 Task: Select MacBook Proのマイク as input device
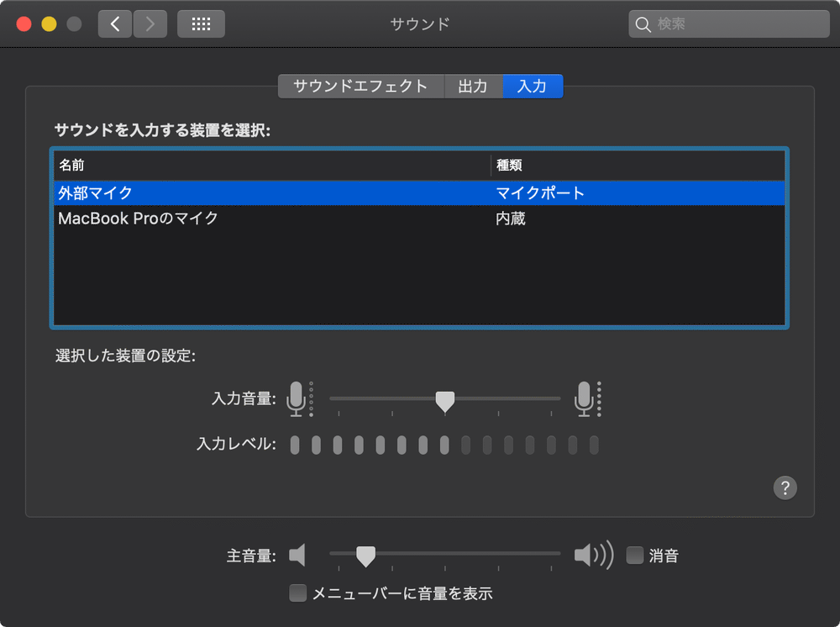click(x=252, y=219)
